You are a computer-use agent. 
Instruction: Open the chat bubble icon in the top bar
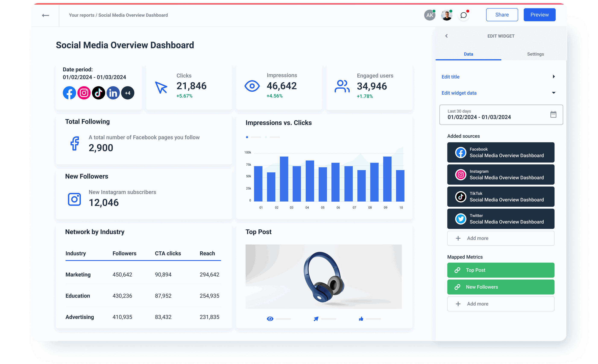[463, 15]
